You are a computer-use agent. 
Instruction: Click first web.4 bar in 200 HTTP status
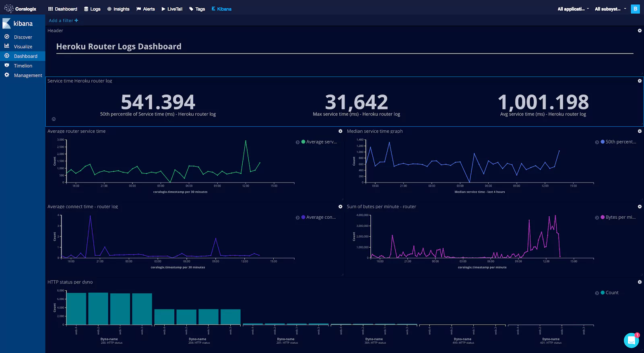pyautogui.click(x=76, y=308)
